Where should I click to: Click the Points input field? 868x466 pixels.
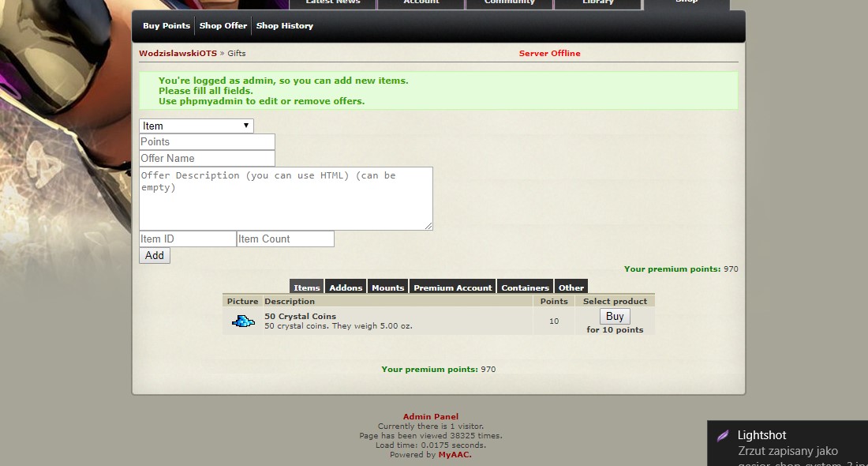(x=207, y=142)
